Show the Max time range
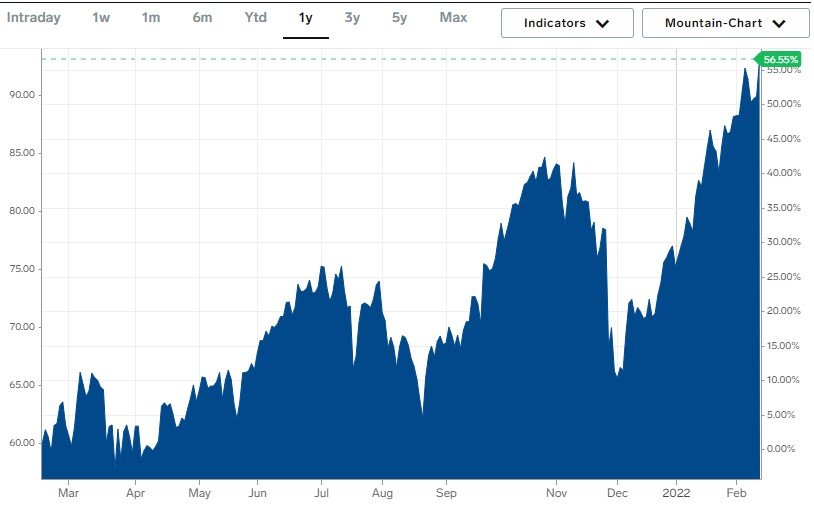The image size is (814, 521). click(x=453, y=18)
